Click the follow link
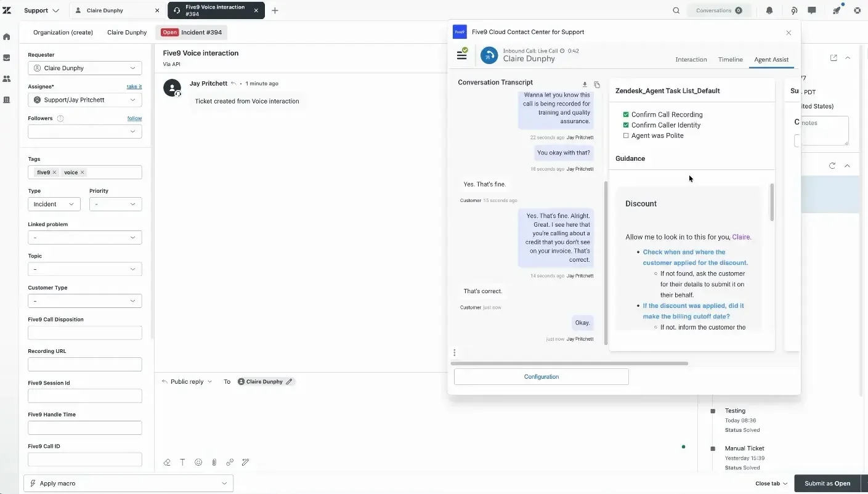868x494 pixels. [134, 118]
